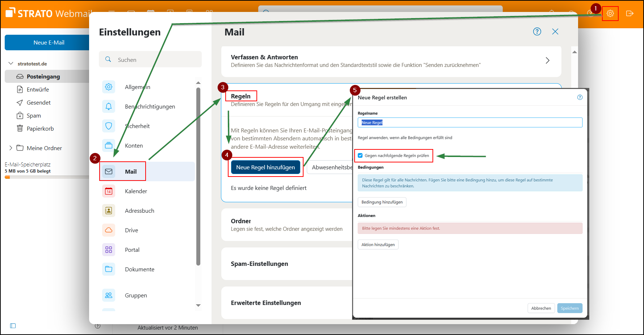Collapse the stratotest.de account tree
644x335 pixels.
point(11,63)
